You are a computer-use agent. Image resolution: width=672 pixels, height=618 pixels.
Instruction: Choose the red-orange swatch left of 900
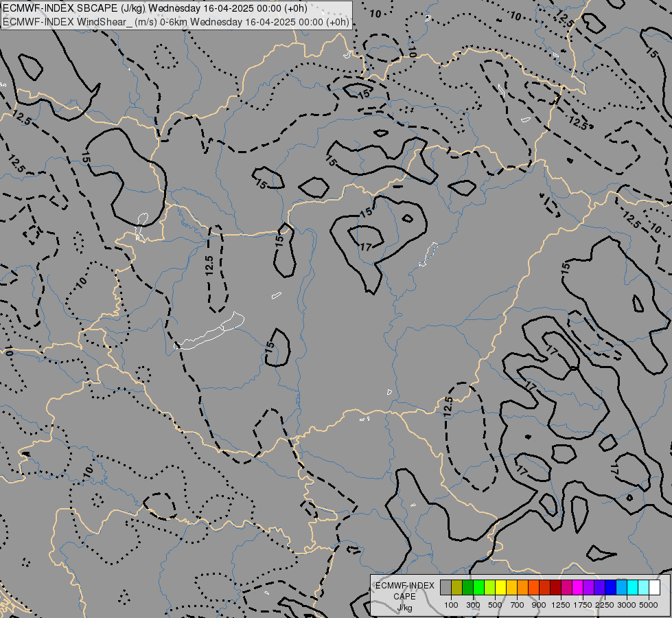coord(533,587)
